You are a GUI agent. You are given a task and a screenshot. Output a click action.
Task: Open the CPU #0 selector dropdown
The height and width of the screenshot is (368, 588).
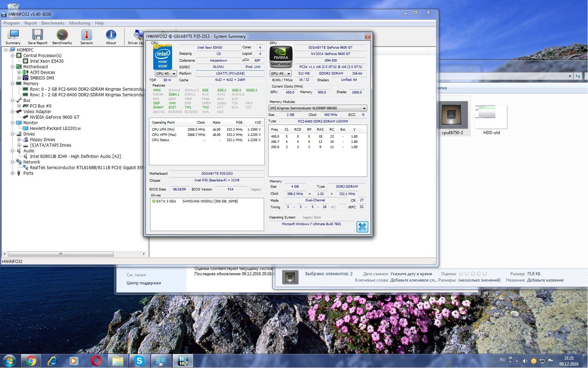point(166,74)
